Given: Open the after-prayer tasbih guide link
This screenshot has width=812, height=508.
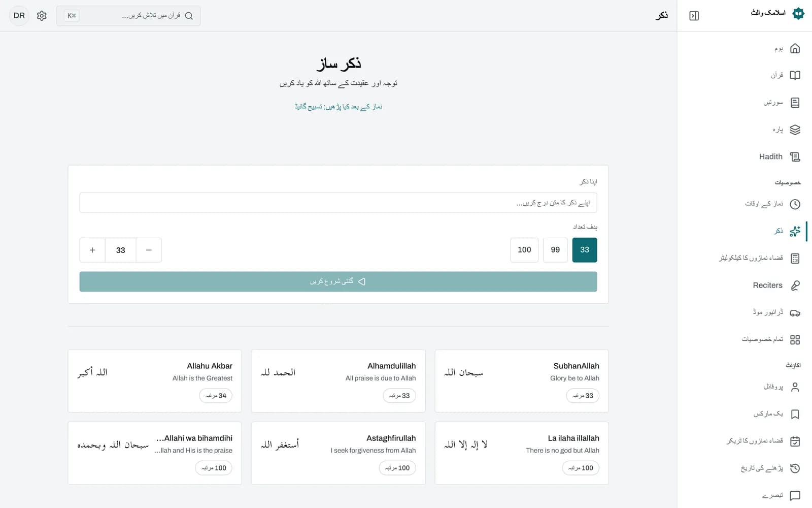Looking at the screenshot, I should 338,107.
